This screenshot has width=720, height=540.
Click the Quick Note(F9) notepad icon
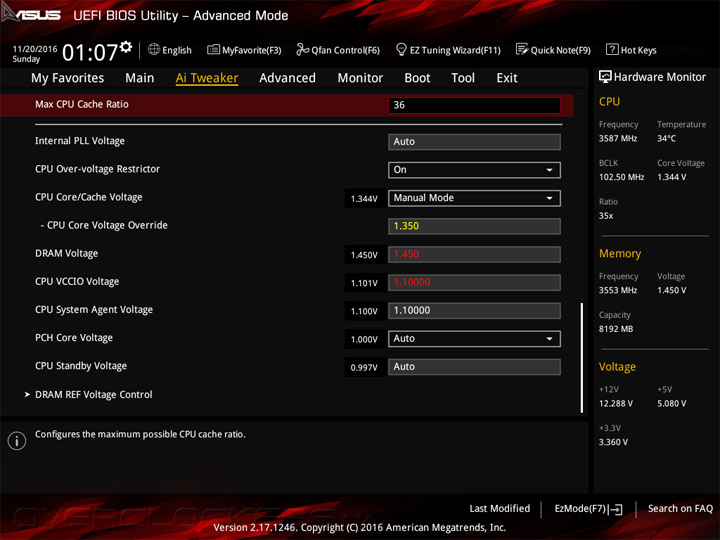[x=522, y=49]
